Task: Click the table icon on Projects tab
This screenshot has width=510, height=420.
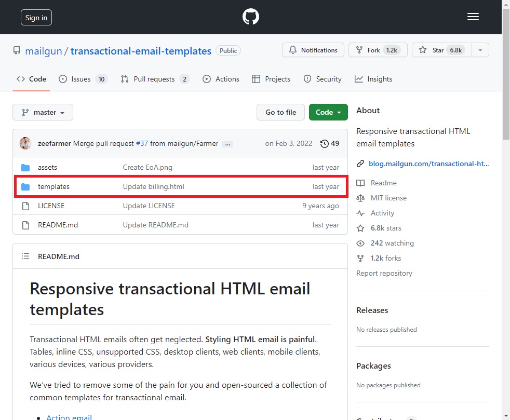Action: tap(256, 79)
